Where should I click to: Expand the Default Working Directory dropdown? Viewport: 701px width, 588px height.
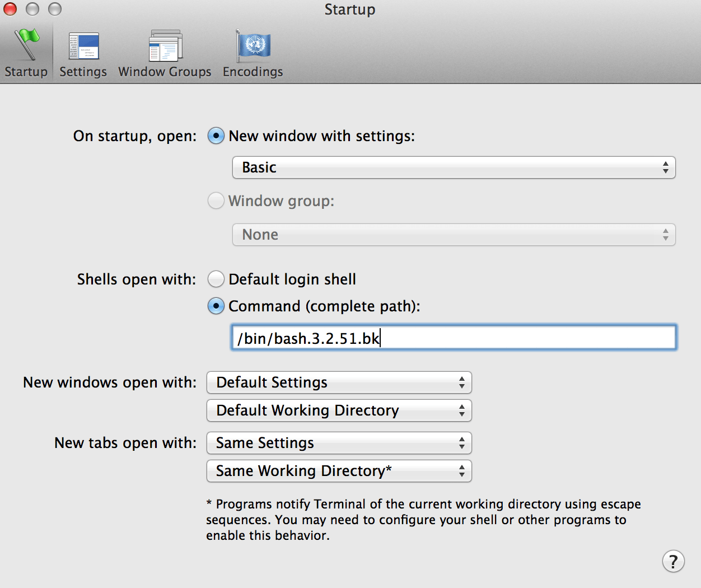click(x=339, y=410)
